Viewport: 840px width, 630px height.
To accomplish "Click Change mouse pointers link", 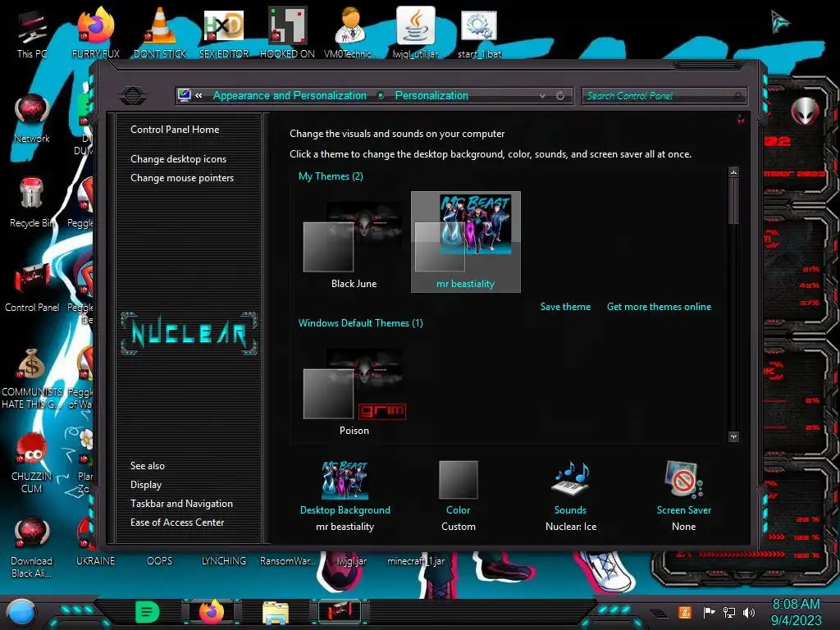I will 182,178.
